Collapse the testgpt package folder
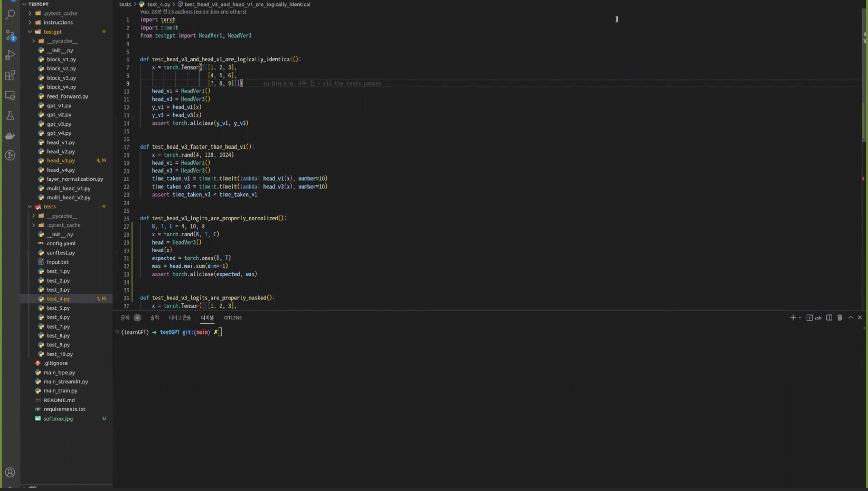Image resolution: width=868 pixels, height=491 pixels. pyautogui.click(x=30, y=32)
